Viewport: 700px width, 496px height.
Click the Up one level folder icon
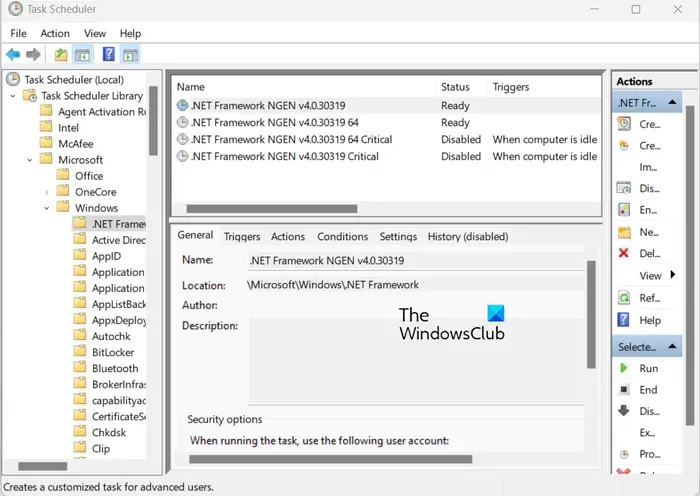(x=61, y=55)
